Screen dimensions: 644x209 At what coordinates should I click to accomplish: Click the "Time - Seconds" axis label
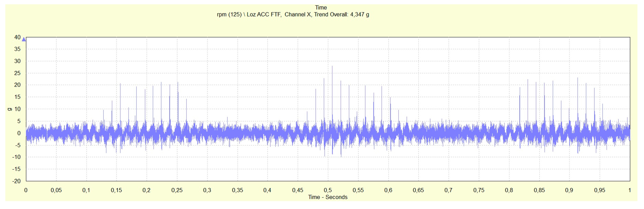(x=328, y=197)
